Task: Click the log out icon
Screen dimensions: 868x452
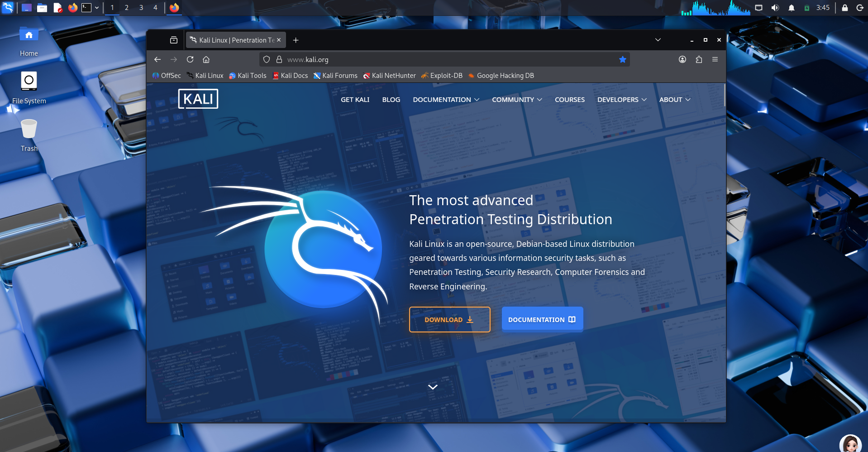Action: (x=860, y=8)
